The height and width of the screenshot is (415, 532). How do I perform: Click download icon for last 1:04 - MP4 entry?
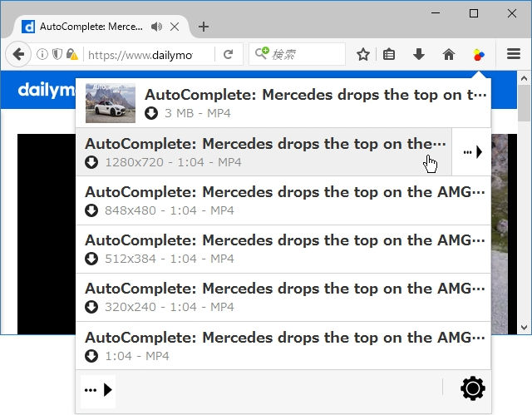[x=91, y=356]
